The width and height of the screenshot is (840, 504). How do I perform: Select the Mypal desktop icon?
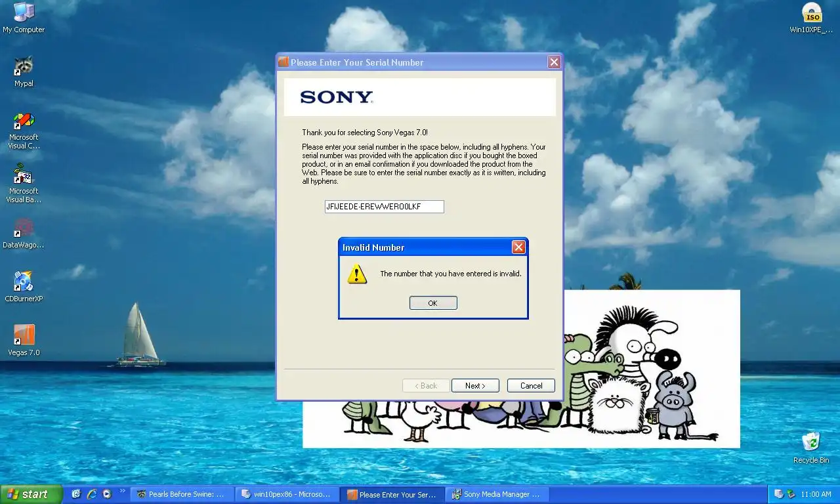tap(24, 72)
